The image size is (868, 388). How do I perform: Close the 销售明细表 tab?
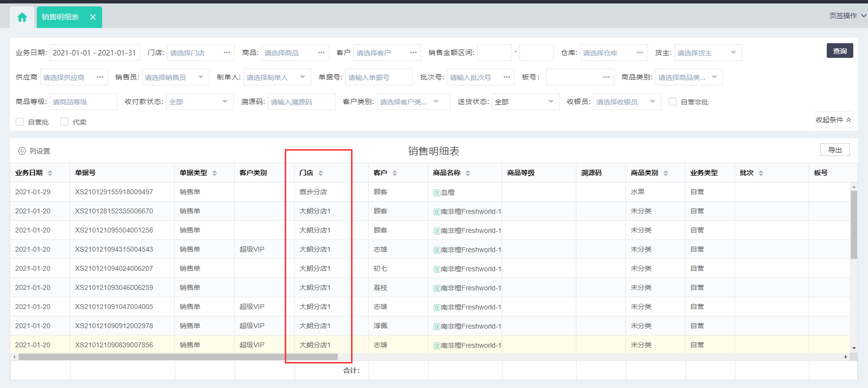pyautogui.click(x=93, y=17)
